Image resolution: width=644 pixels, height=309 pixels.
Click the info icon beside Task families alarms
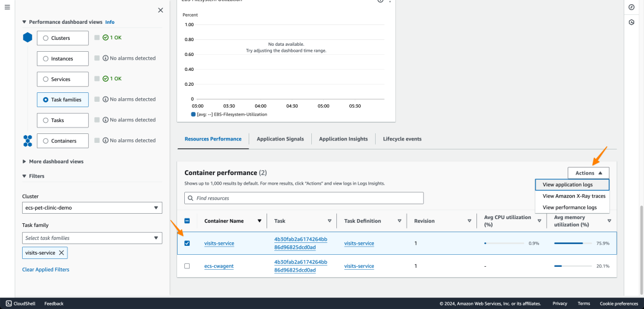106,99
